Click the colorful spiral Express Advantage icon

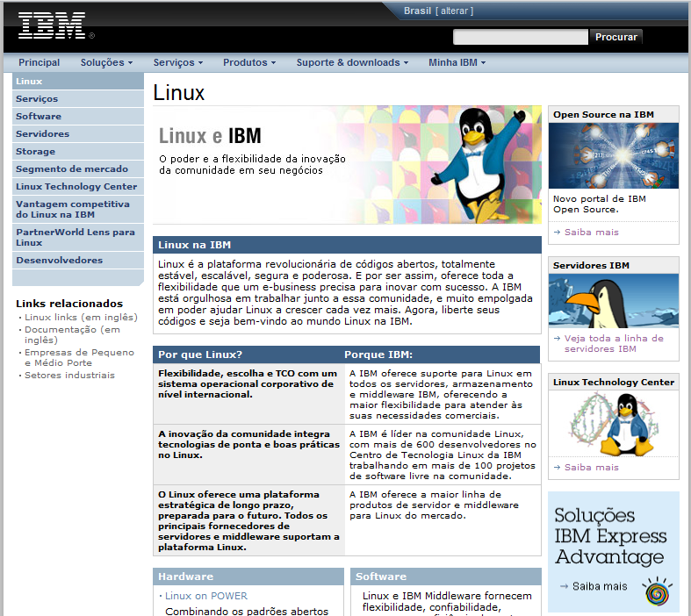coord(657,591)
